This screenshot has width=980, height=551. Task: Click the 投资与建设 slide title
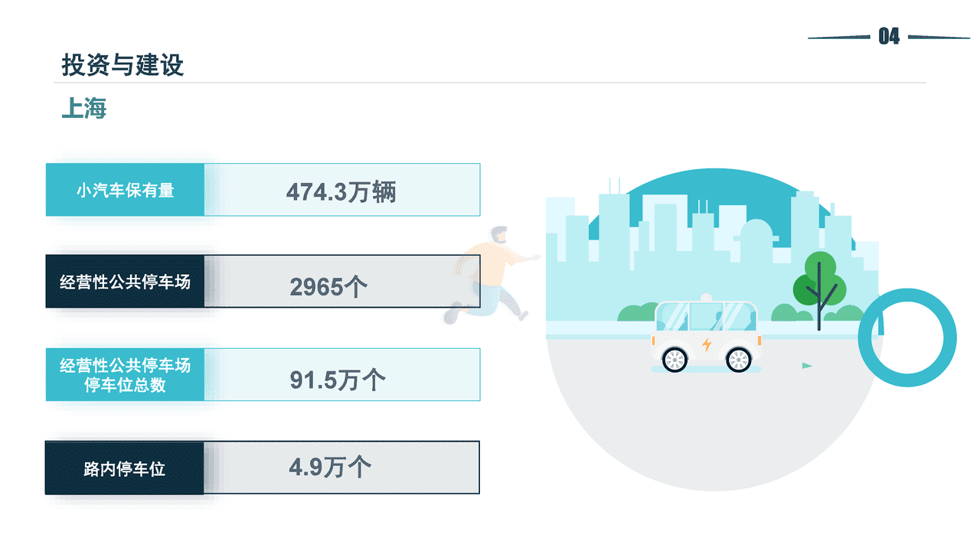123,65
